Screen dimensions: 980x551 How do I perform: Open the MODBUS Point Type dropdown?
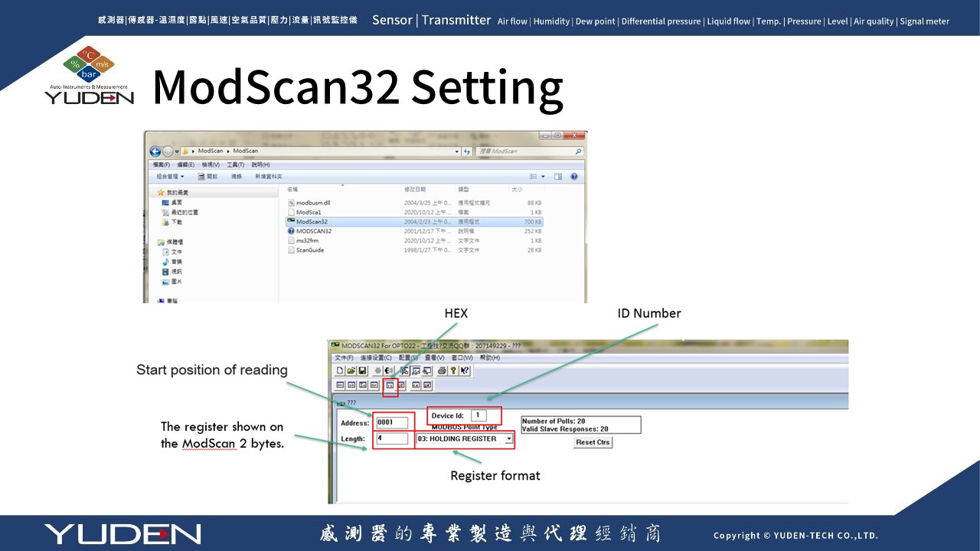click(x=509, y=439)
